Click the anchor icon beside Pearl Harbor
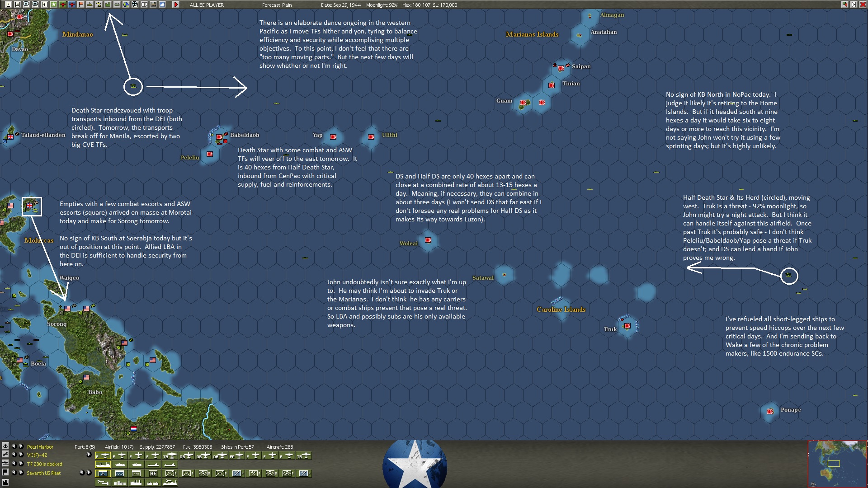This screenshot has height=488, width=868. coord(5,446)
